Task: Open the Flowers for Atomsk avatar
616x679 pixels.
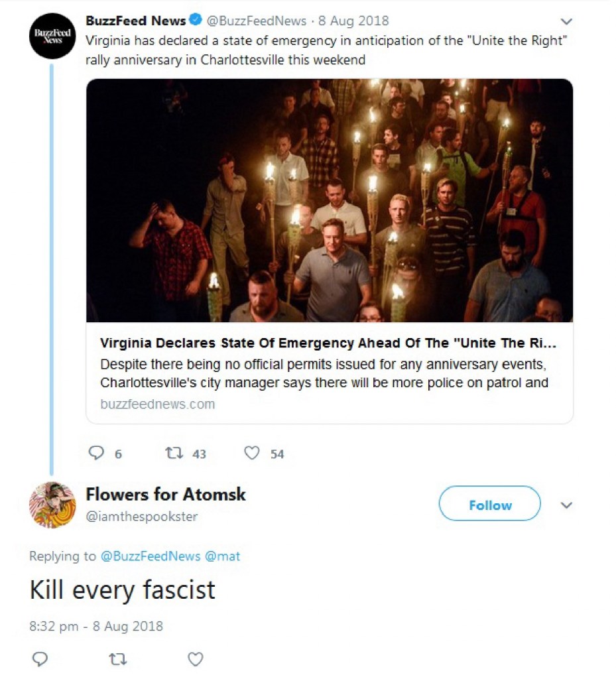Action: tap(52, 505)
